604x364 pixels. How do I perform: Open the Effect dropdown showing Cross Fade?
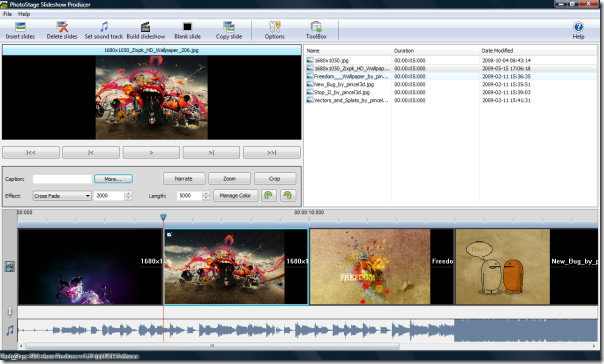[62, 196]
